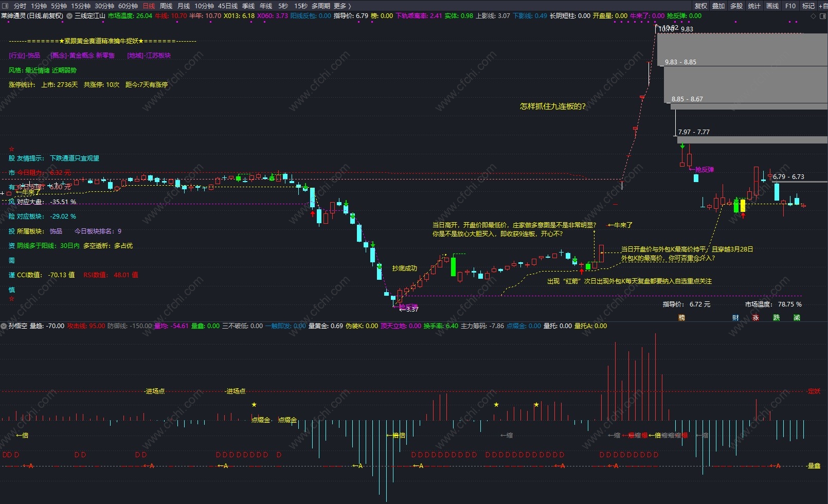This screenshot has width=828, height=504.
Task: Click the stock title 莱绅通灵(日线.前复权)
Action: (x=32, y=16)
